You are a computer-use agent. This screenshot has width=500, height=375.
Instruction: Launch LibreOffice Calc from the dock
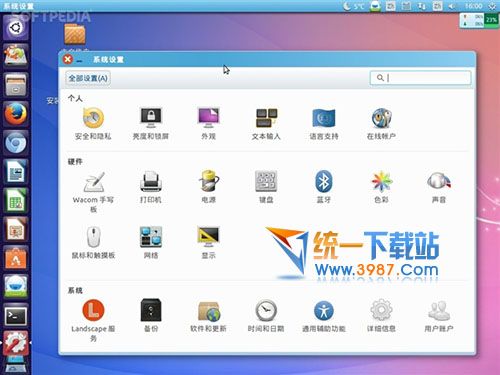[16, 201]
